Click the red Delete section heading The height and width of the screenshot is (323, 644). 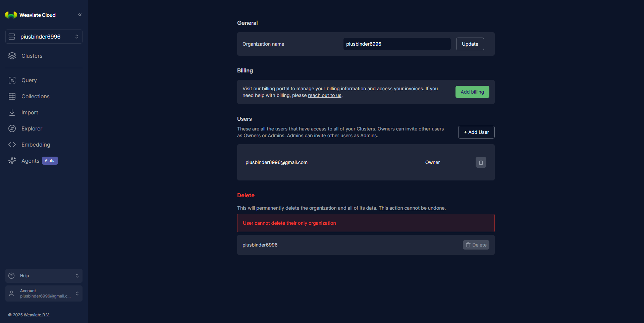246,195
